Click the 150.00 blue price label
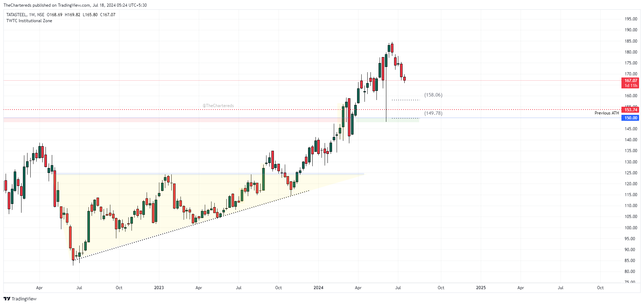Viewport: 644px width, 305px height. click(x=631, y=118)
